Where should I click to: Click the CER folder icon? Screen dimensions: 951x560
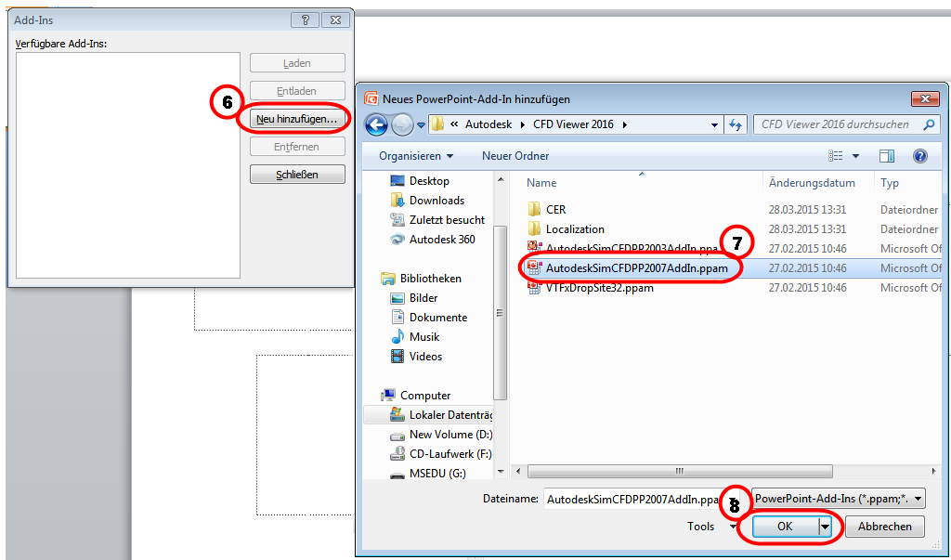[534, 209]
